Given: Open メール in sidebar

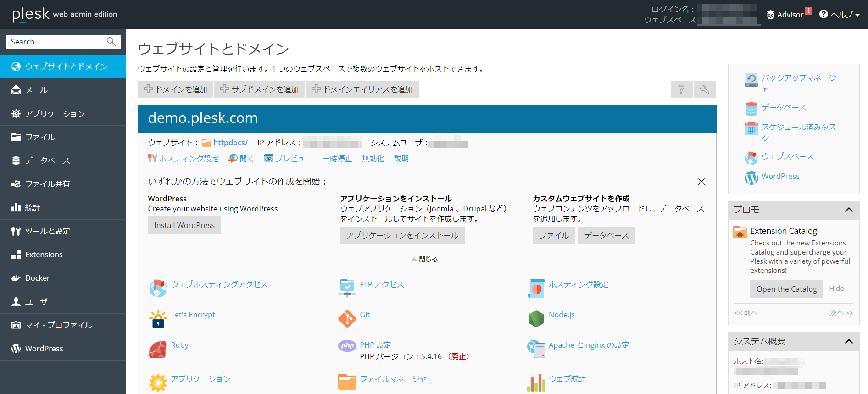Looking at the screenshot, I should pyautogui.click(x=63, y=90).
